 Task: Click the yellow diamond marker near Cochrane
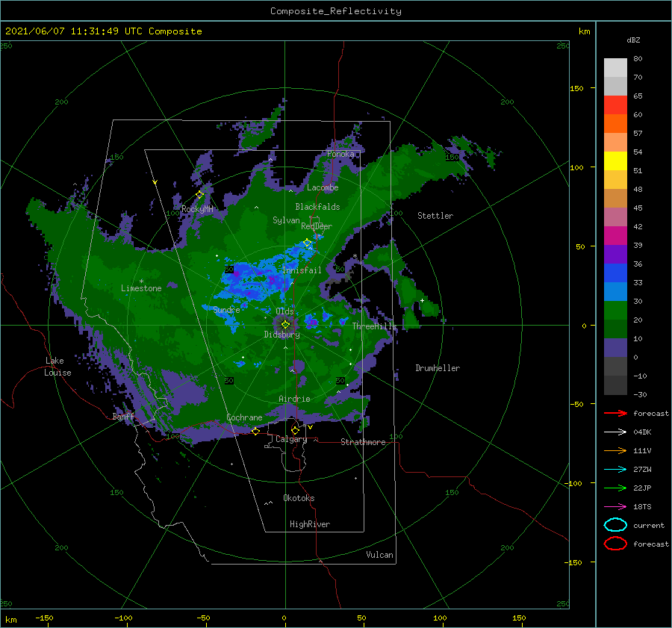(255, 431)
